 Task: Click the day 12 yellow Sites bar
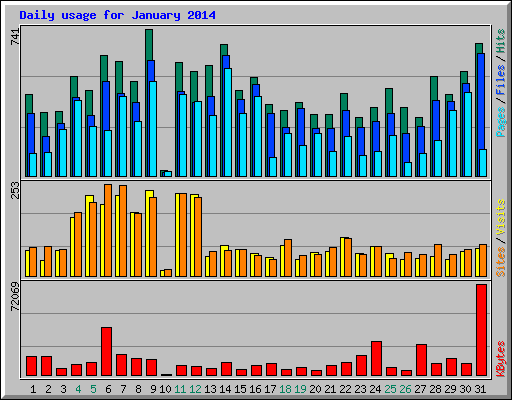coord(192,235)
